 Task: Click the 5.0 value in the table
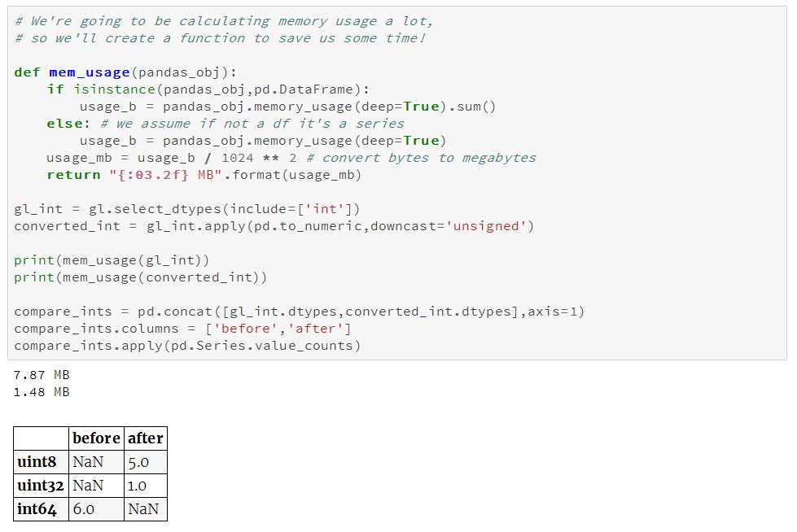[x=138, y=462]
